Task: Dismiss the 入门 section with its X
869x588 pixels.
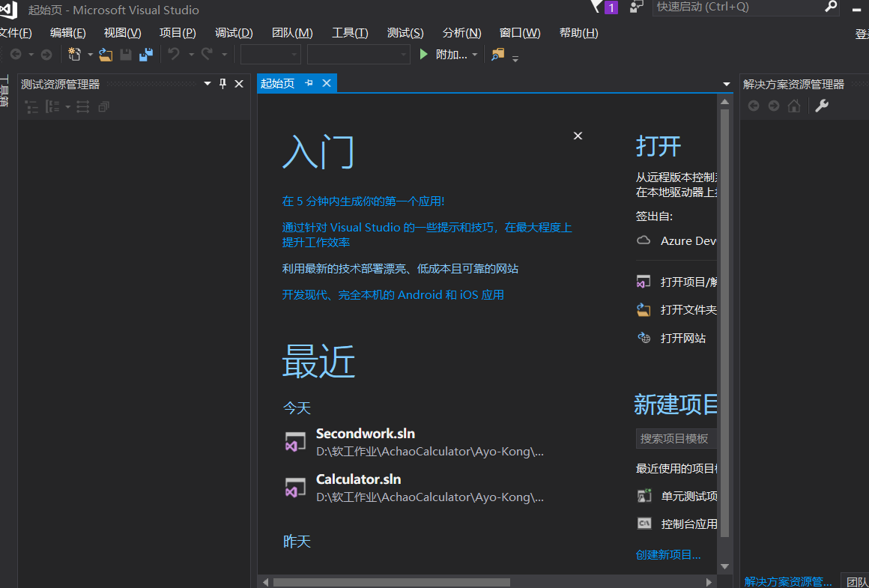Action: click(578, 136)
